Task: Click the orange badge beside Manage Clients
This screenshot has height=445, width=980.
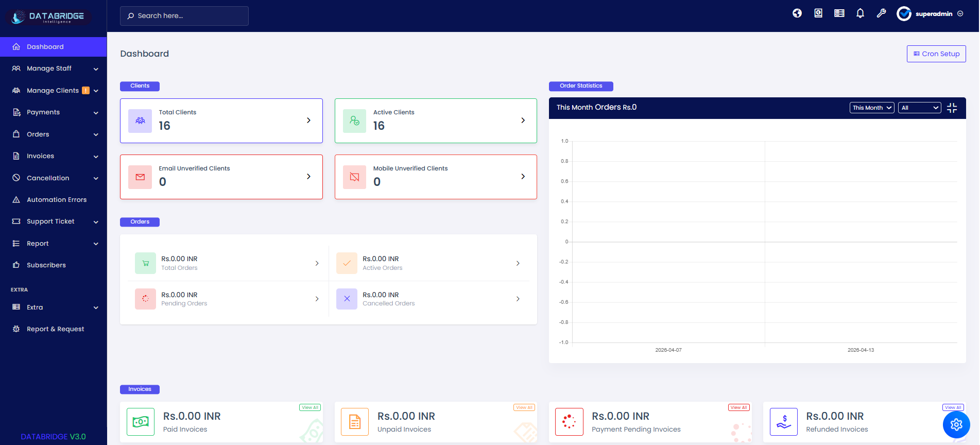Action: pos(86,91)
